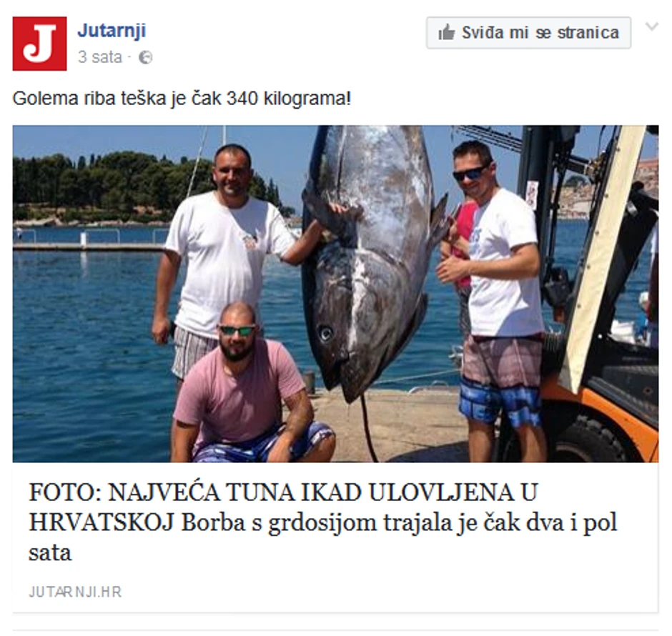Click the red Jutarnji J logo avatar
Viewport: 672px width, 636px height.
click(x=39, y=44)
